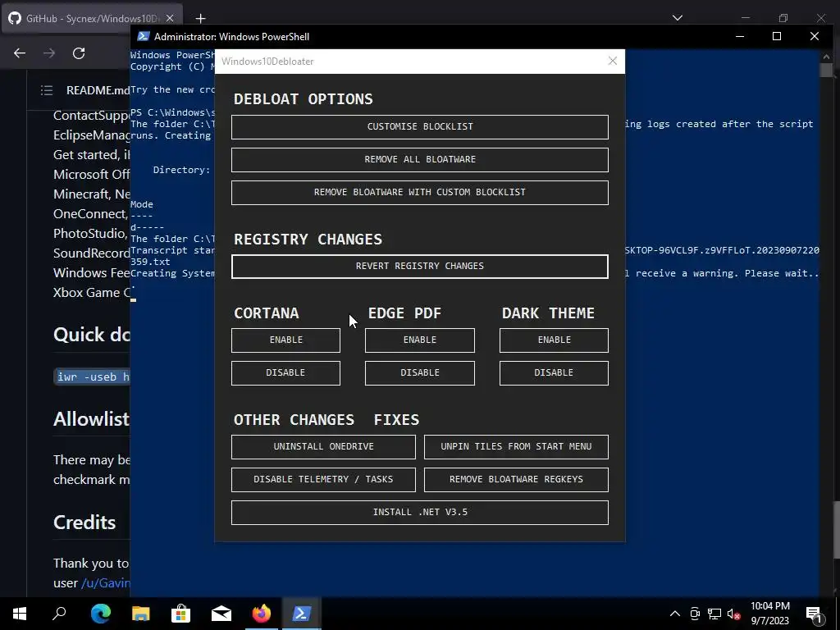Open Mail app from taskbar

pos(221,614)
